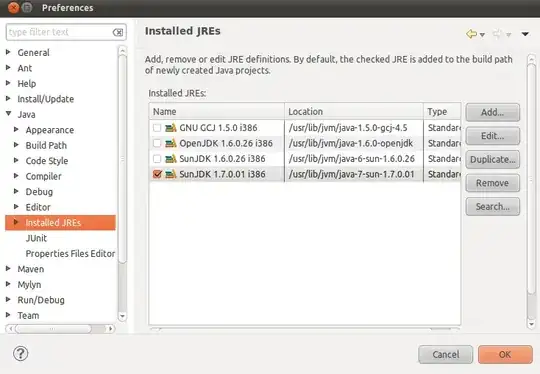Expand the Run/Debug tree node
The image size is (540, 374).
pyautogui.click(x=8, y=300)
